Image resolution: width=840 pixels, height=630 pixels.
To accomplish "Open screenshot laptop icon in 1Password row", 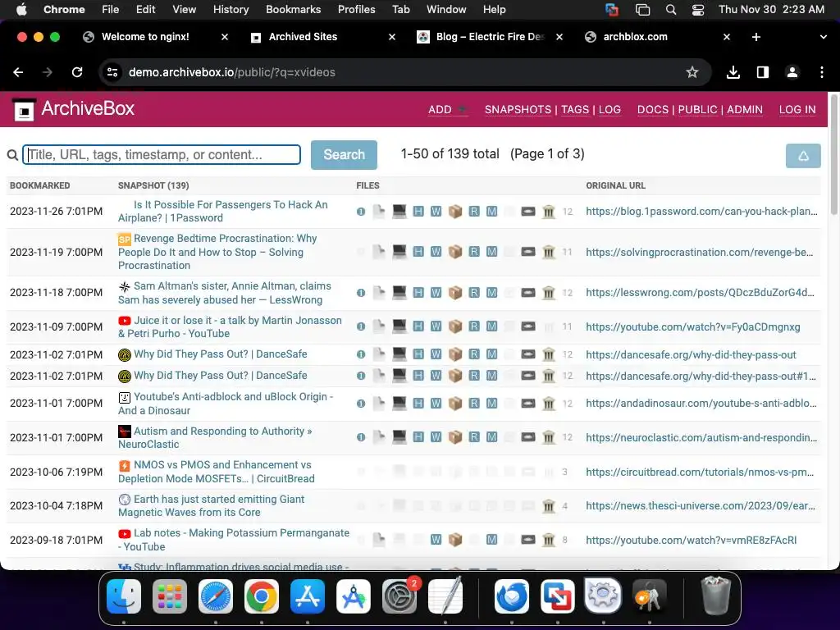I will click(399, 211).
